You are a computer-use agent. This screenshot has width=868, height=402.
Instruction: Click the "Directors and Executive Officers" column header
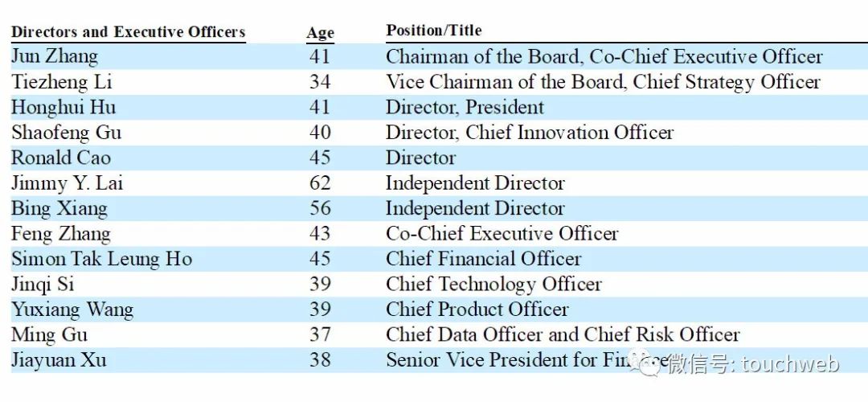[128, 32]
